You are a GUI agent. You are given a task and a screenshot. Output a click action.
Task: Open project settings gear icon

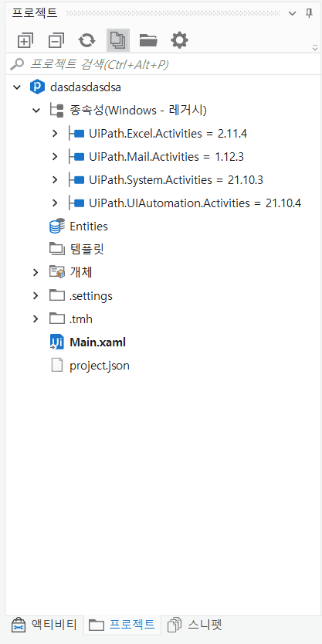pos(179,40)
